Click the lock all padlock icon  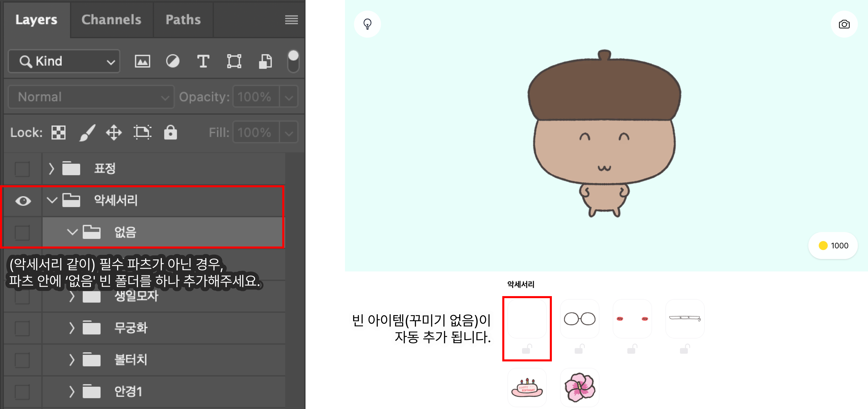[170, 133]
